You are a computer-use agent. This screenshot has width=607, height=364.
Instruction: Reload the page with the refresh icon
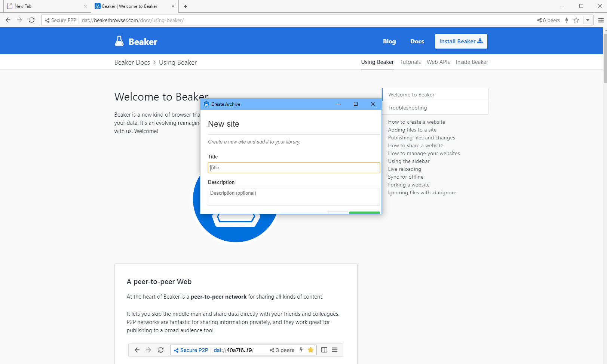(x=32, y=20)
